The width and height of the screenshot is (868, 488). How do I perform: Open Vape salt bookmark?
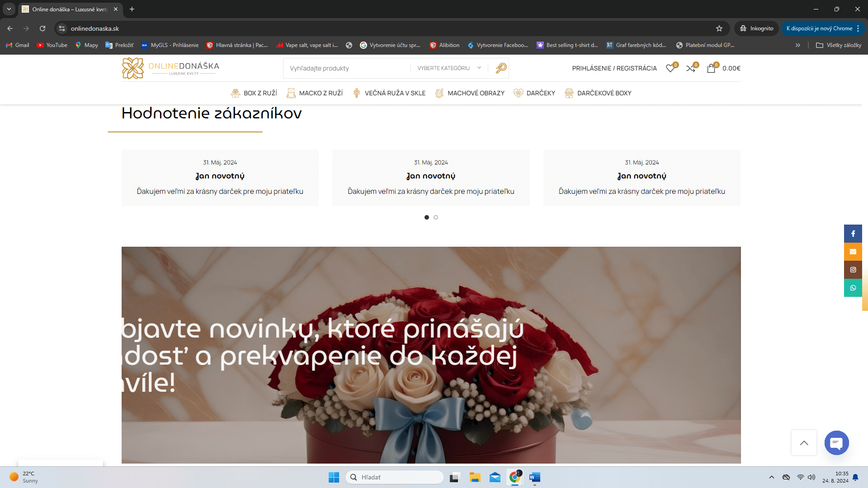(307, 45)
